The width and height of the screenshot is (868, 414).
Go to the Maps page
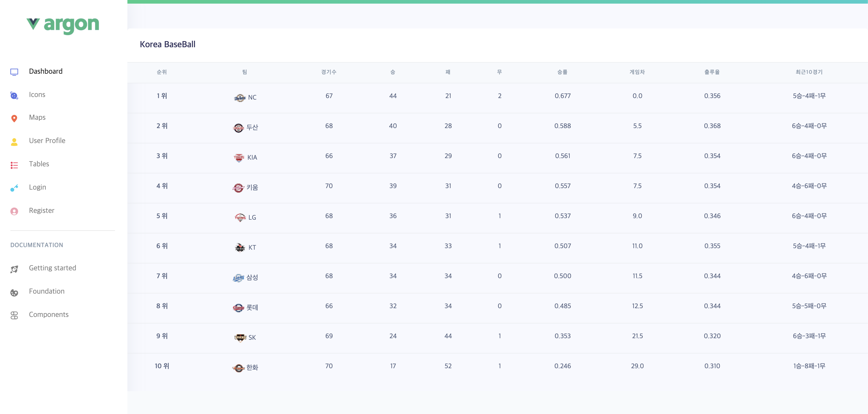tap(37, 117)
